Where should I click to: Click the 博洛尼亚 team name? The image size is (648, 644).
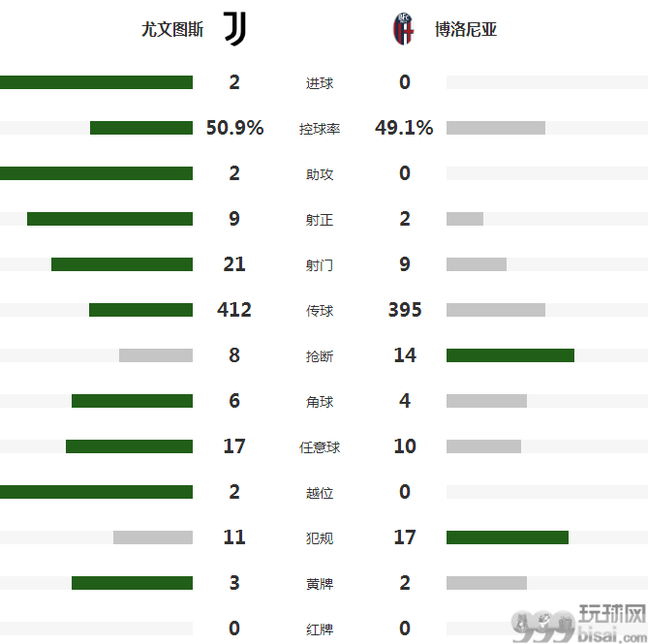pyautogui.click(x=466, y=29)
